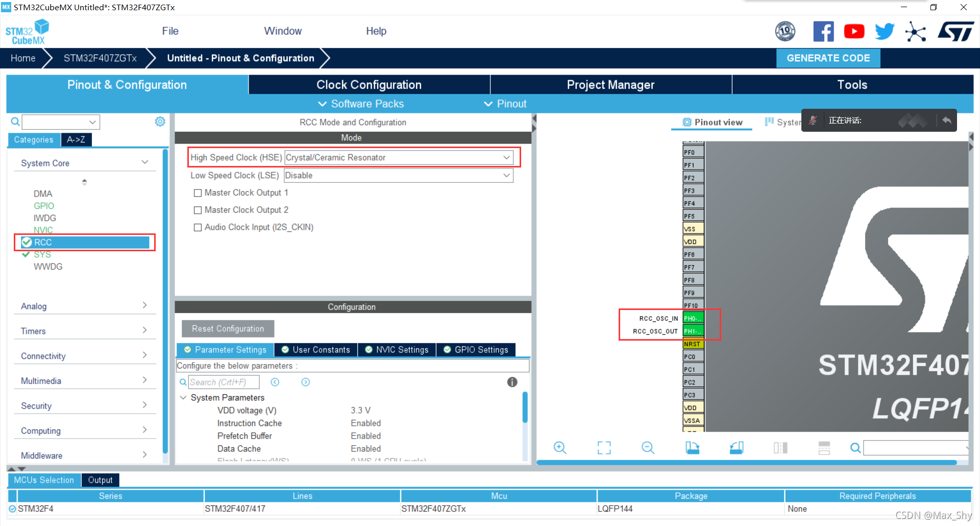This screenshot has height=526, width=980.
Task: Open the GPIO Settings tab
Action: tap(476, 350)
